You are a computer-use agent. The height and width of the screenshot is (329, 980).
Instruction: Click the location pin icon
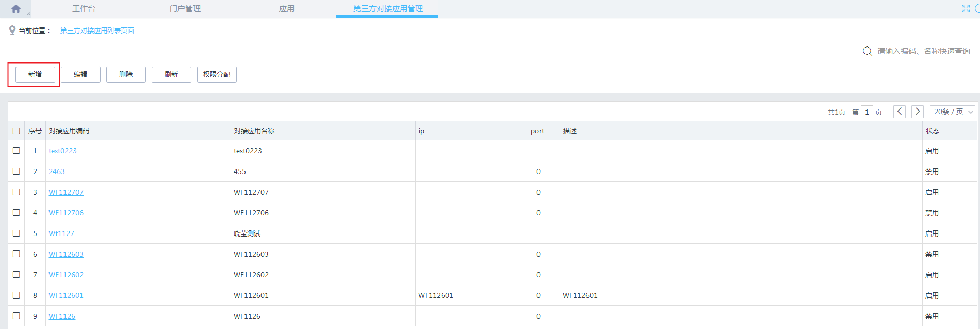(12, 30)
